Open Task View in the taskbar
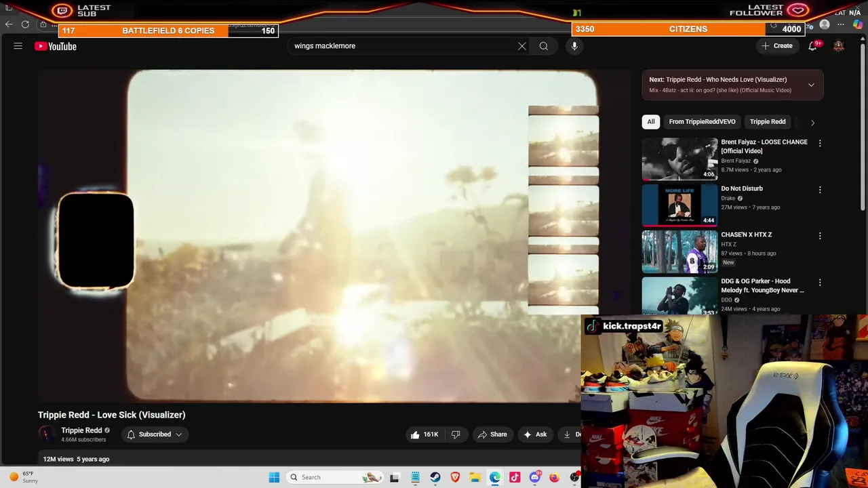The image size is (868, 488). tap(395, 477)
